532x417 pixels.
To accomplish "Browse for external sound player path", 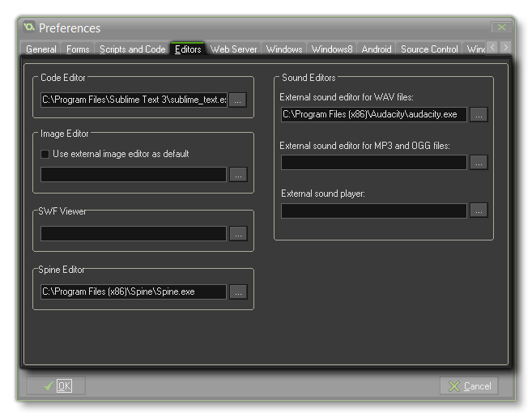I will pos(479,211).
